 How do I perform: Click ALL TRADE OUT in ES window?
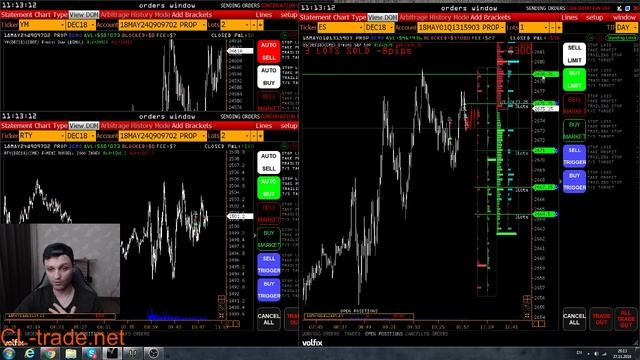click(x=626, y=319)
